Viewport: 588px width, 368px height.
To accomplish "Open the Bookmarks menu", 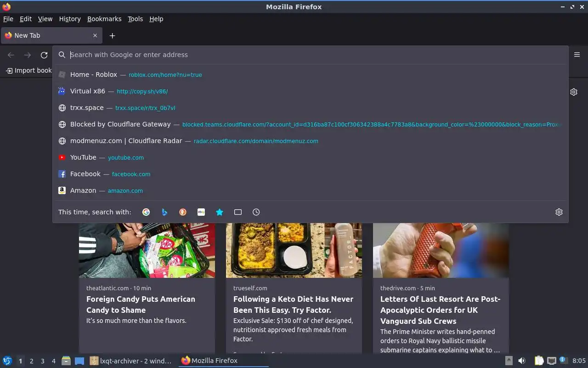I will tap(104, 19).
